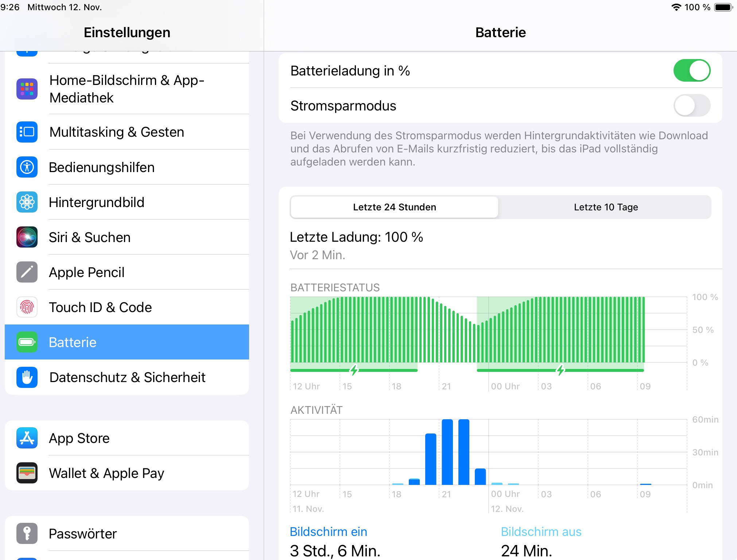Open Touch ID & Code fingerprint icon
The image size is (737, 560).
(27, 307)
